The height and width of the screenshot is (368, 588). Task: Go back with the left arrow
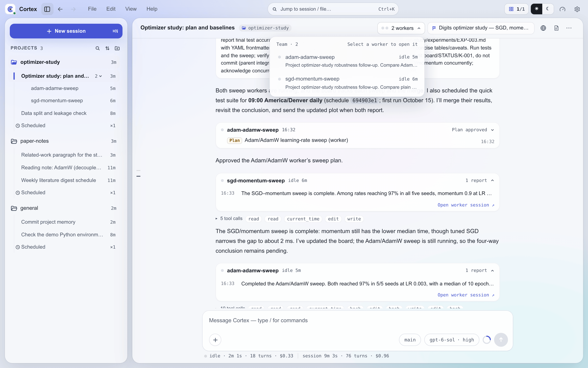[60, 9]
